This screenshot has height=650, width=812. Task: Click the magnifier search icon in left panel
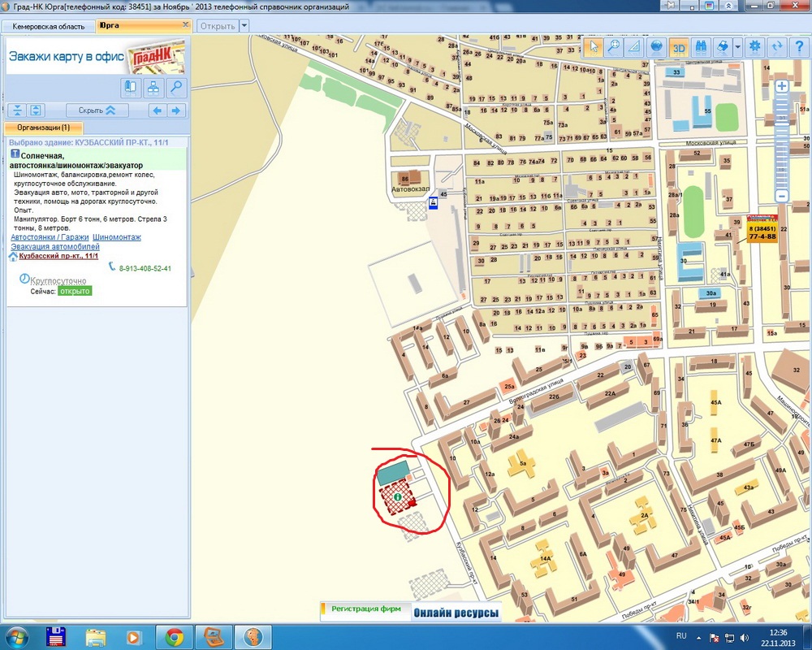point(175,88)
